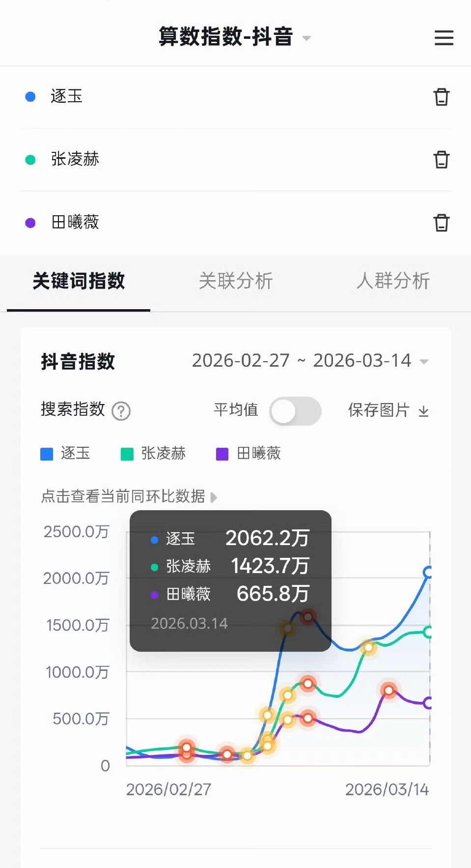Click the 搜索指数 label
This screenshot has height=868, width=471.
[x=73, y=409]
